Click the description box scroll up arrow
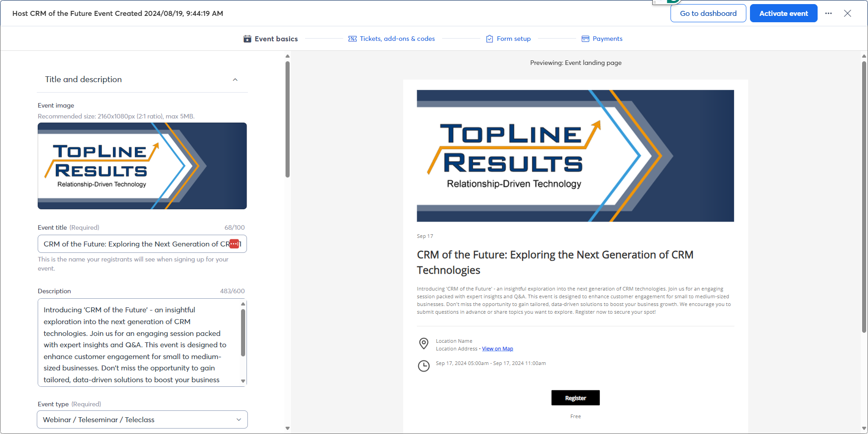 point(243,304)
